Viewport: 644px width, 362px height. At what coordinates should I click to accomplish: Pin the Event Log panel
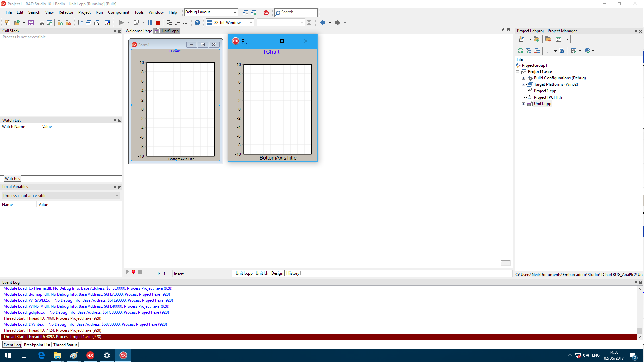click(636, 283)
